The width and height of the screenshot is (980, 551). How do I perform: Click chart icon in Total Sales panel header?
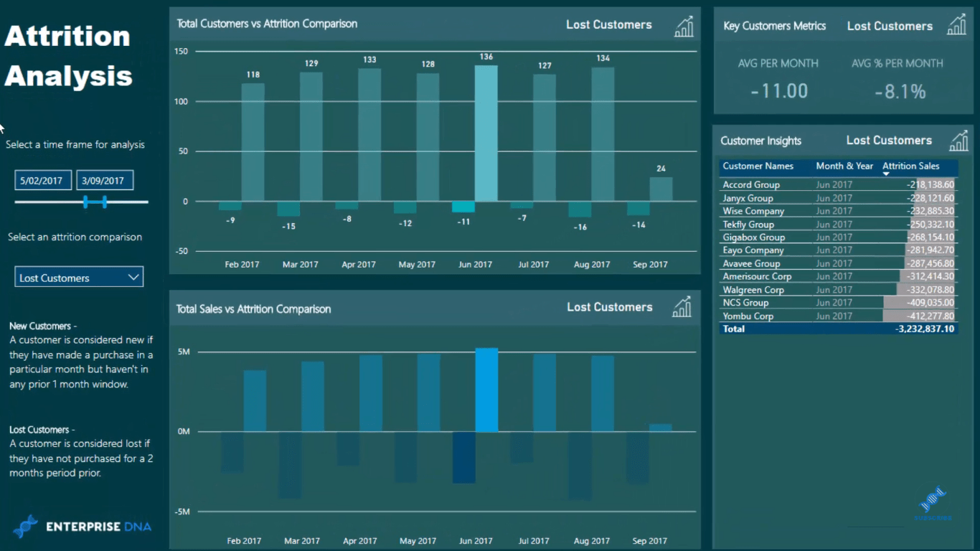[682, 306]
